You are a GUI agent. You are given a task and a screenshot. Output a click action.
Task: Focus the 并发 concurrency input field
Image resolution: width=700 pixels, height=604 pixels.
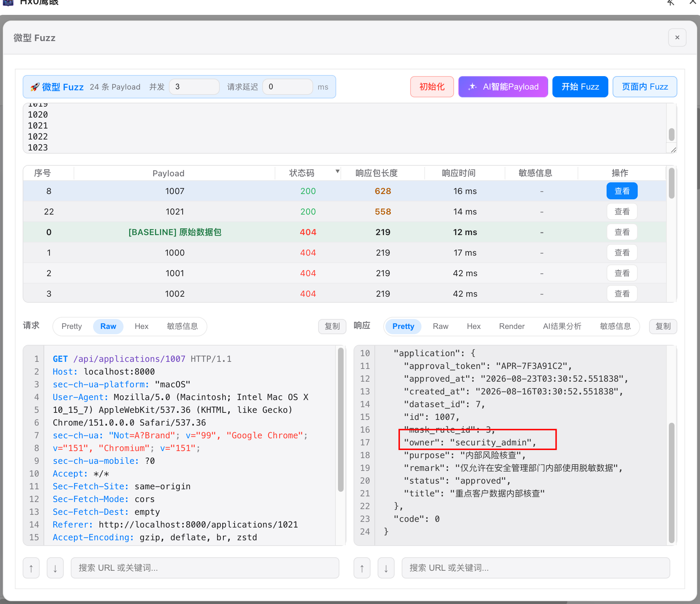[x=194, y=87]
